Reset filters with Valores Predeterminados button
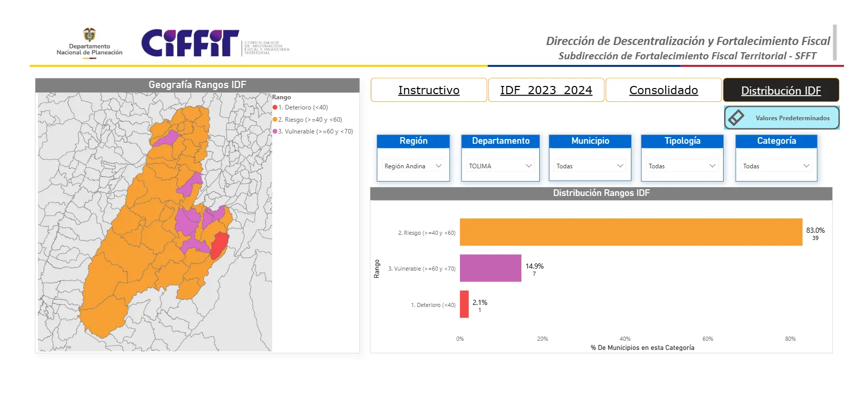Image resolution: width=868 pixels, height=397 pixels. tap(792, 118)
